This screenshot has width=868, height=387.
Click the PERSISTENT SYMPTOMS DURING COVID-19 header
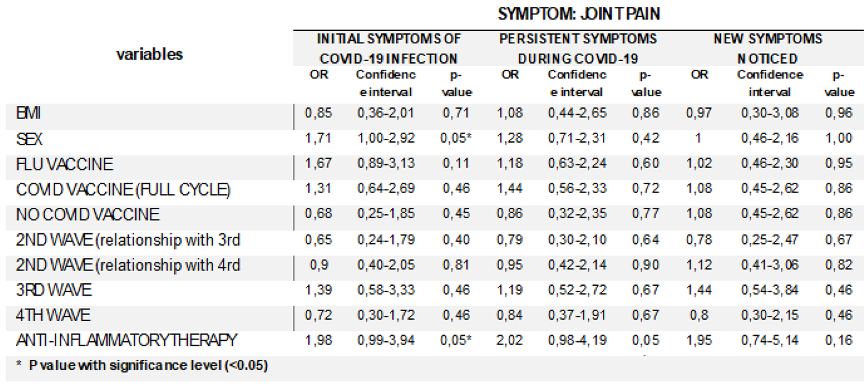pyautogui.click(x=578, y=49)
